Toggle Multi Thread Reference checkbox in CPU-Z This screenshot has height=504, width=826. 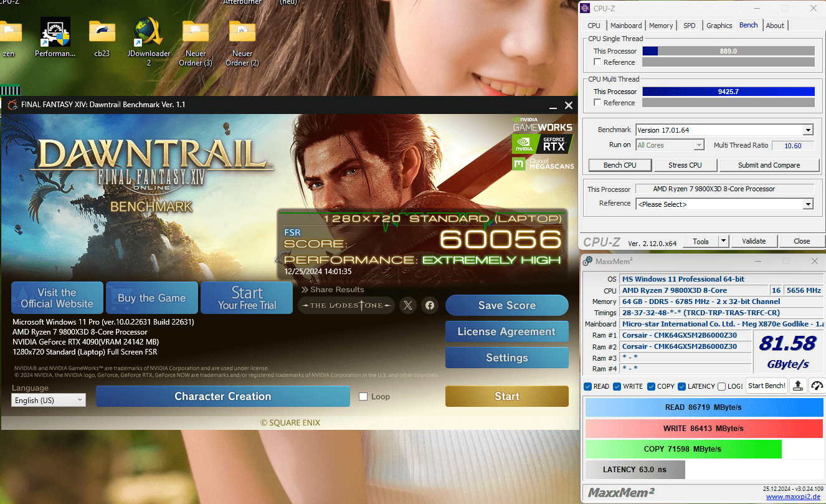point(597,103)
